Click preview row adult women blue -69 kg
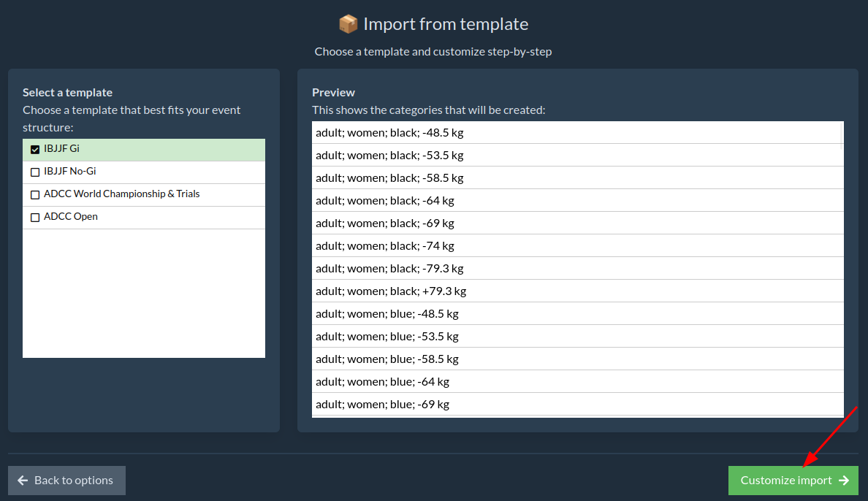 [382, 405]
